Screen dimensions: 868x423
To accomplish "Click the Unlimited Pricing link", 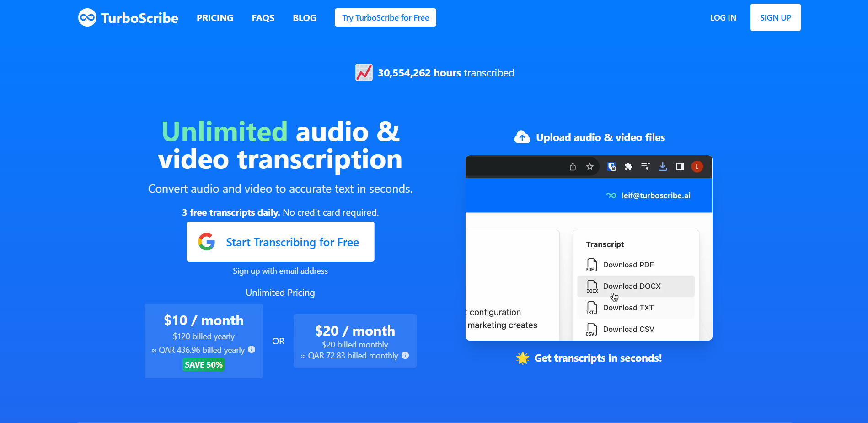I will 280,293.
